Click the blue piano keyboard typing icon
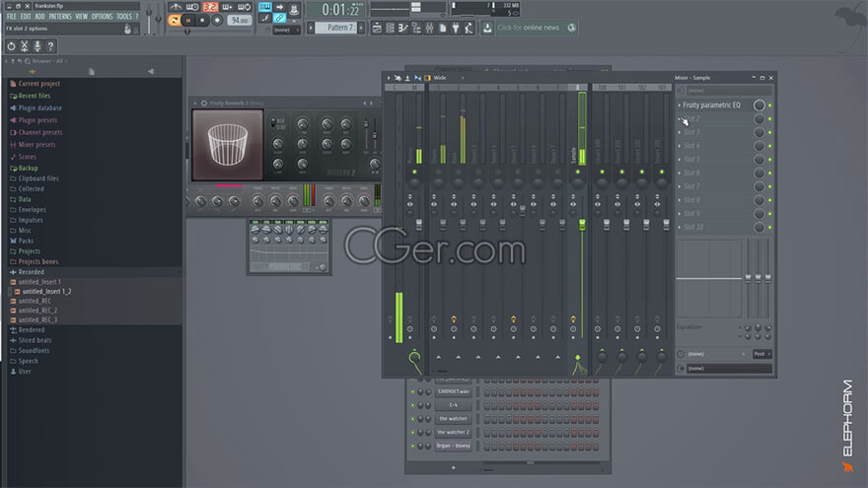Image resolution: width=868 pixels, height=488 pixels. click(x=265, y=7)
